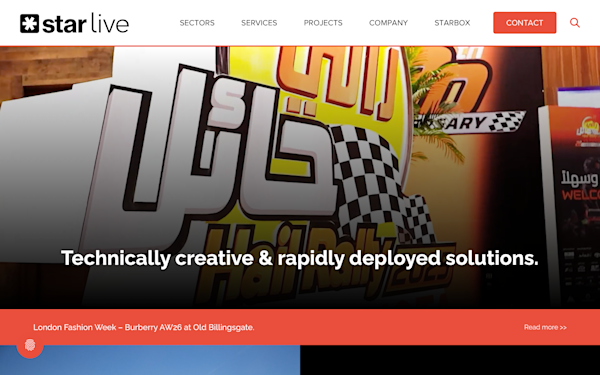
Task: Open the London Fashion Week Burberry AW26 headline
Action: (143, 327)
